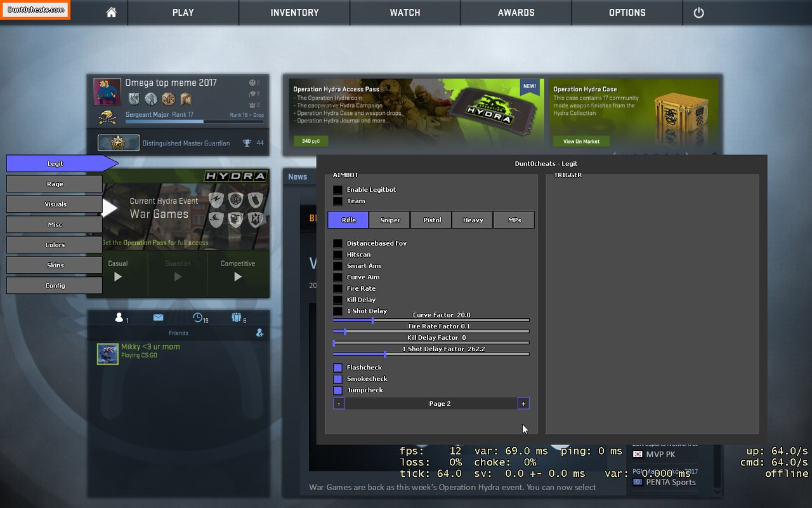Screen dimensions: 812x508
Task: Open the WATCH menu
Action: point(405,13)
